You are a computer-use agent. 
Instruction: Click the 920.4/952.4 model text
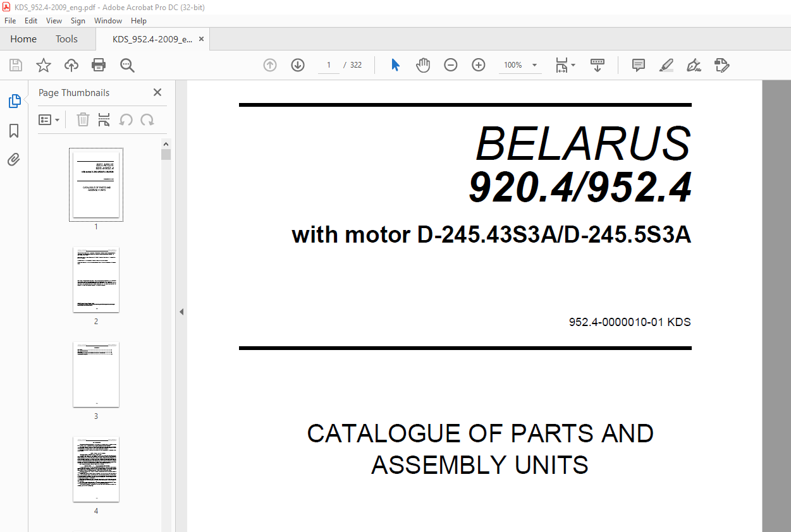pos(580,188)
